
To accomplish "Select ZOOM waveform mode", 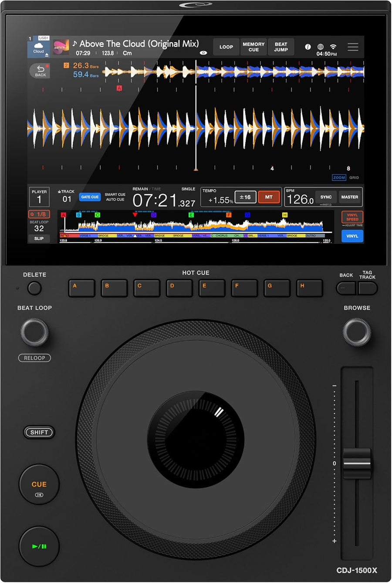I will 339,177.
